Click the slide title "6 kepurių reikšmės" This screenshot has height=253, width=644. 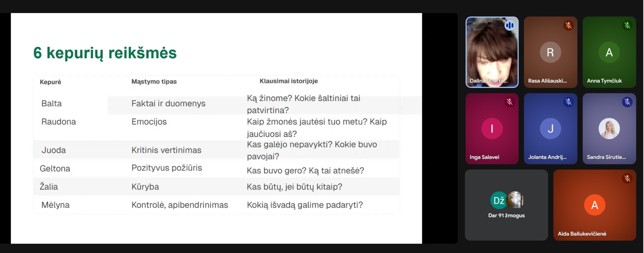pos(105,53)
